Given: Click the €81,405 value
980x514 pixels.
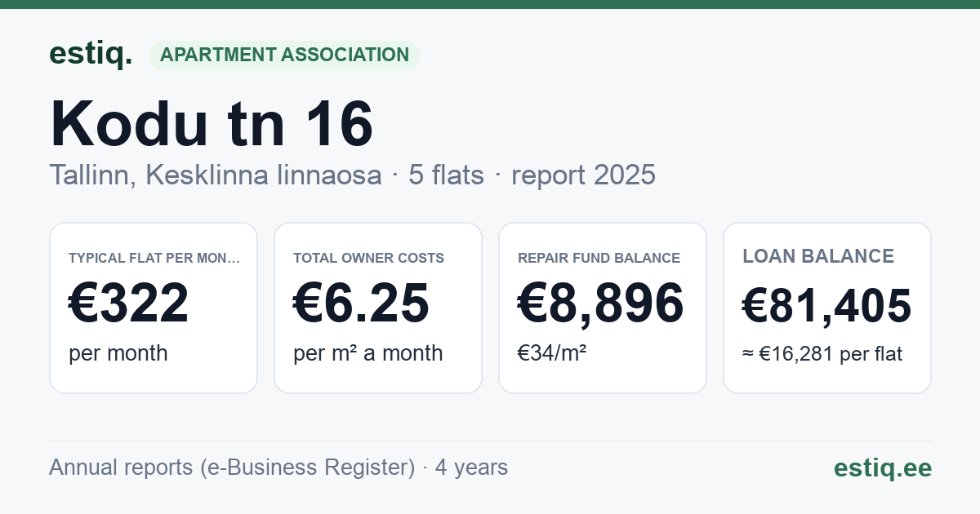Looking at the screenshot, I should coord(826,306).
